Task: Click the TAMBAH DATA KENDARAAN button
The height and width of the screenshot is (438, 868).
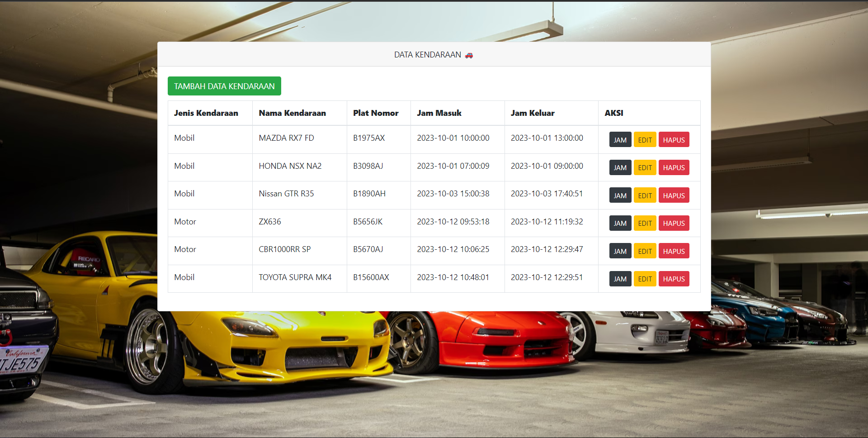Action: pos(224,86)
